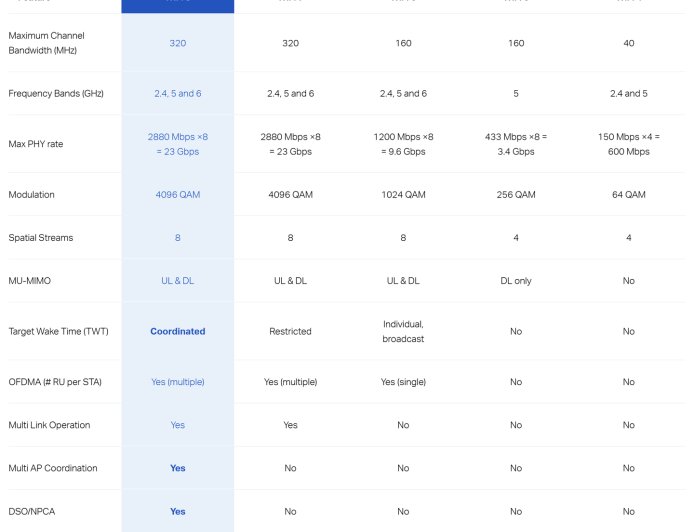Select the 'OFDMA (# RU per STA)' label

coord(55,382)
